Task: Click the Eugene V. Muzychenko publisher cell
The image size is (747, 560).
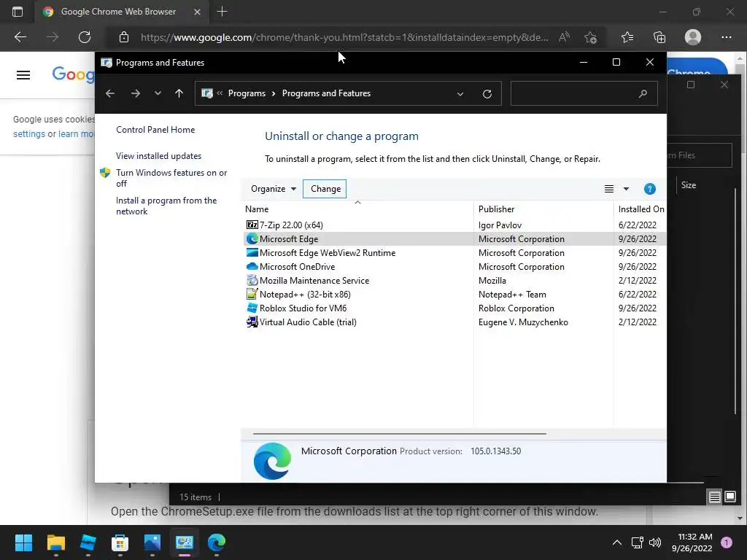Action: point(523,322)
